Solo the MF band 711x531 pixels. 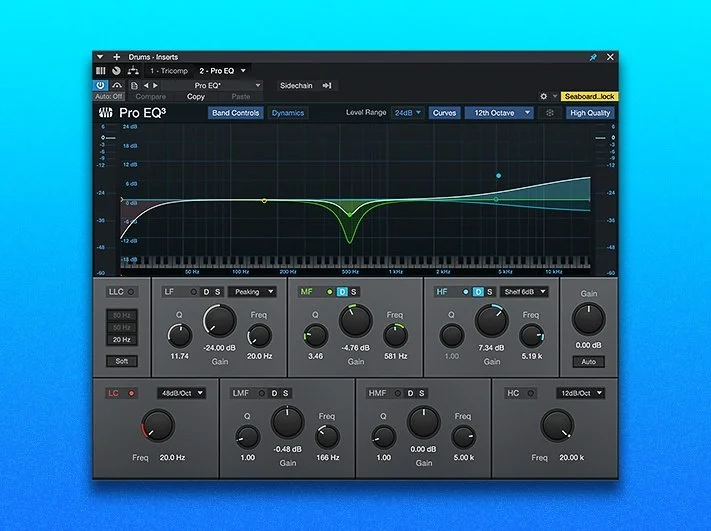tap(354, 292)
